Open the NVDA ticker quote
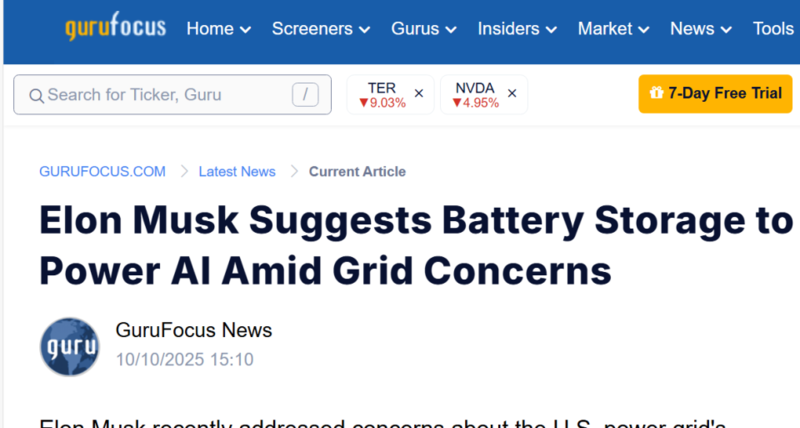The image size is (800, 428). click(x=475, y=94)
